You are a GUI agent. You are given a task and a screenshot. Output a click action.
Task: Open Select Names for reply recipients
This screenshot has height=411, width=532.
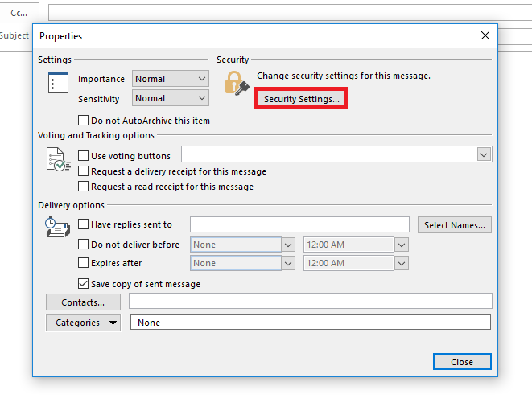point(454,225)
